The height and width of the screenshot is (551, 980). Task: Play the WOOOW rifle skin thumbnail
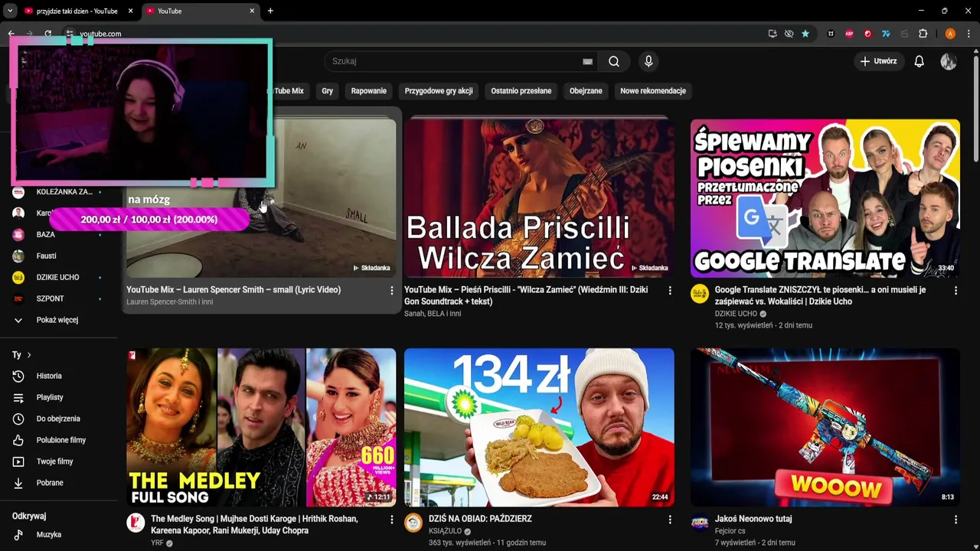point(825,427)
